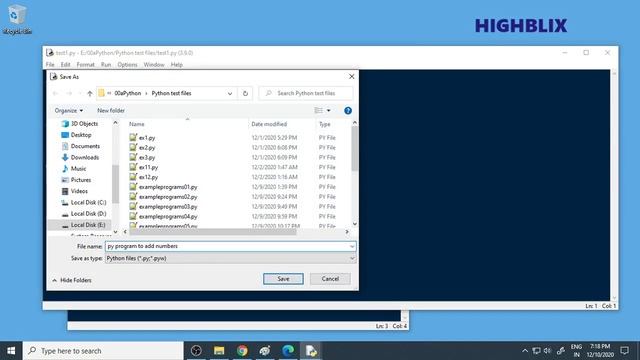Screen dimensions: 640x360
Task: Open Google Chrome from the taskbar
Action: pos(242,351)
